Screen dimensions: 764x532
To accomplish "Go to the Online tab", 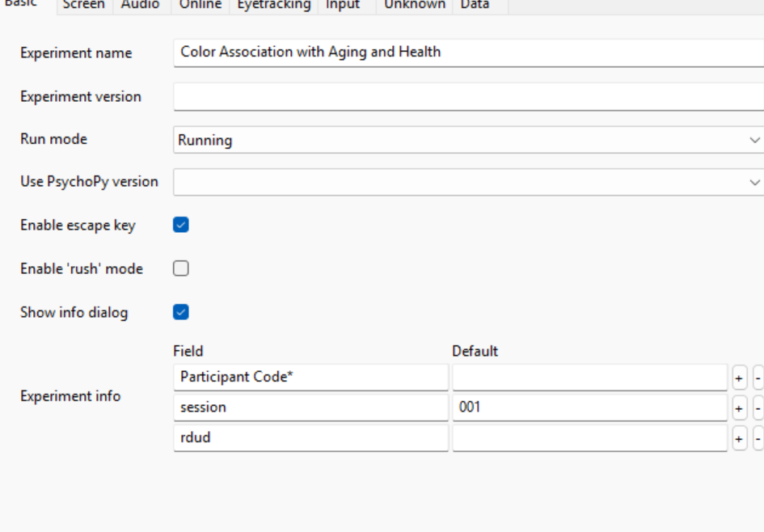I will [200, 5].
